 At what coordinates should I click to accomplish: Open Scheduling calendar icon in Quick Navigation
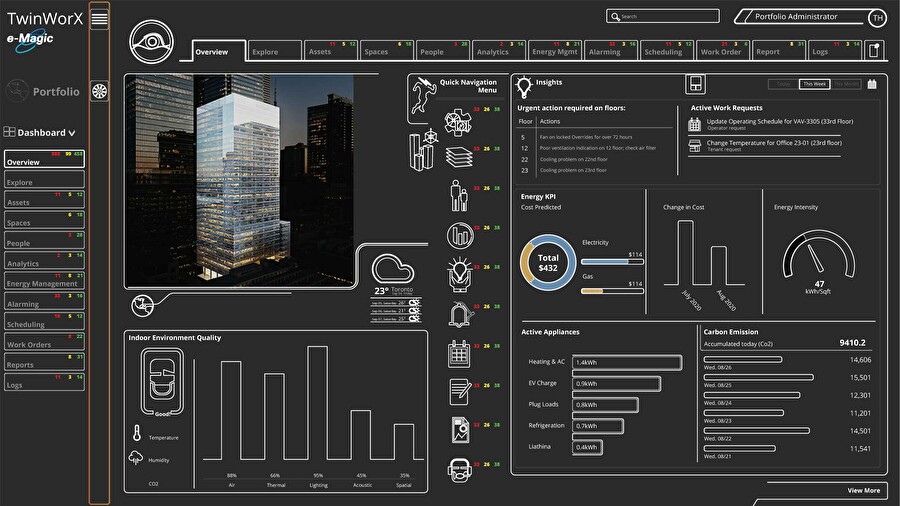click(459, 353)
